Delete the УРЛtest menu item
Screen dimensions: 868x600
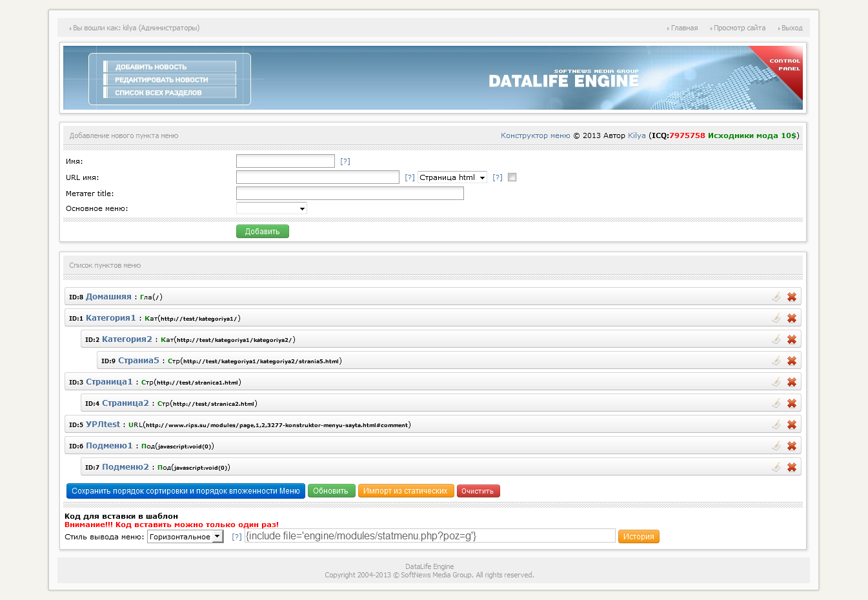coord(792,425)
